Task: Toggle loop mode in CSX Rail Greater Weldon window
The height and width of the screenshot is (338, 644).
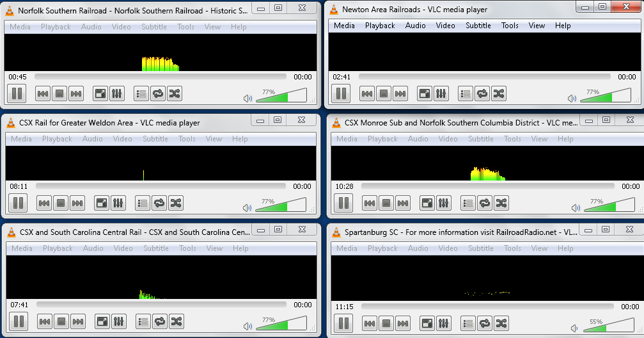Action: [159, 203]
